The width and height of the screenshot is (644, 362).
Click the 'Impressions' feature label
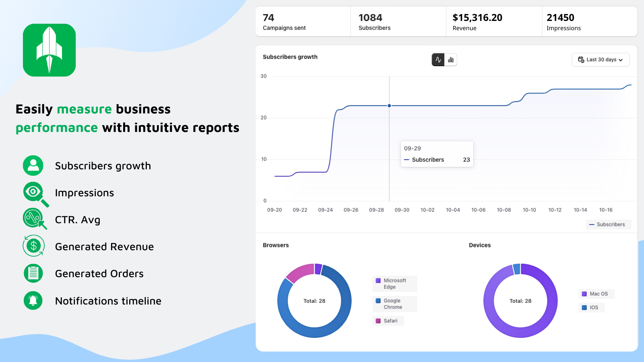coord(85,193)
